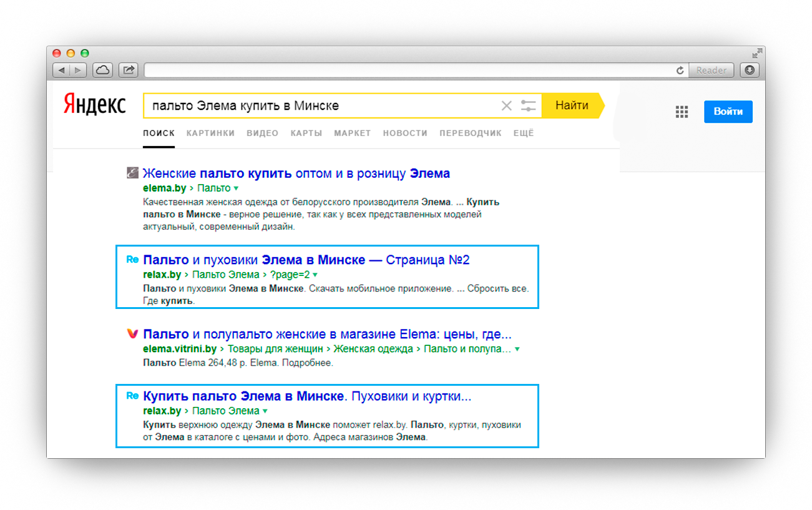
Task: Expand dropdown arrow after Пальто и полупа…
Action: (517, 350)
